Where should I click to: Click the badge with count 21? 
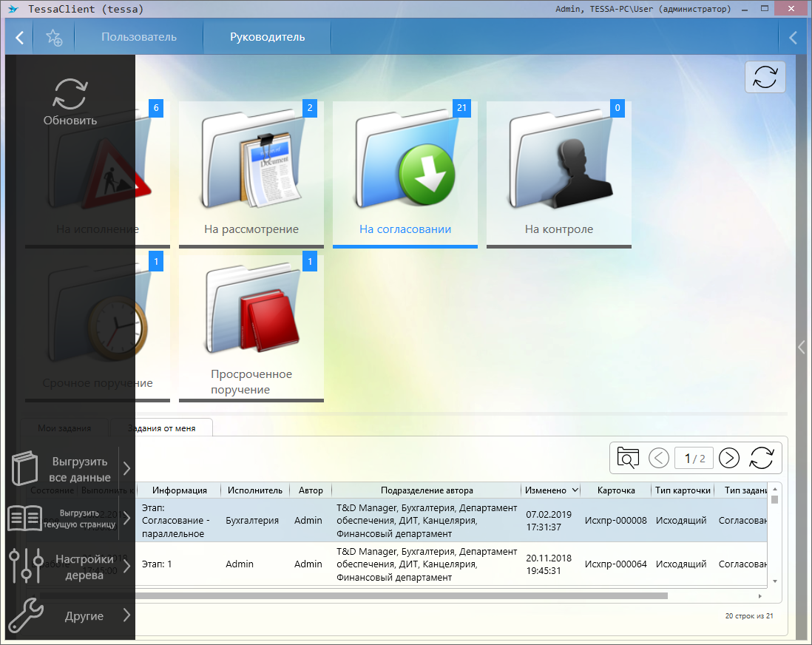pyautogui.click(x=461, y=108)
